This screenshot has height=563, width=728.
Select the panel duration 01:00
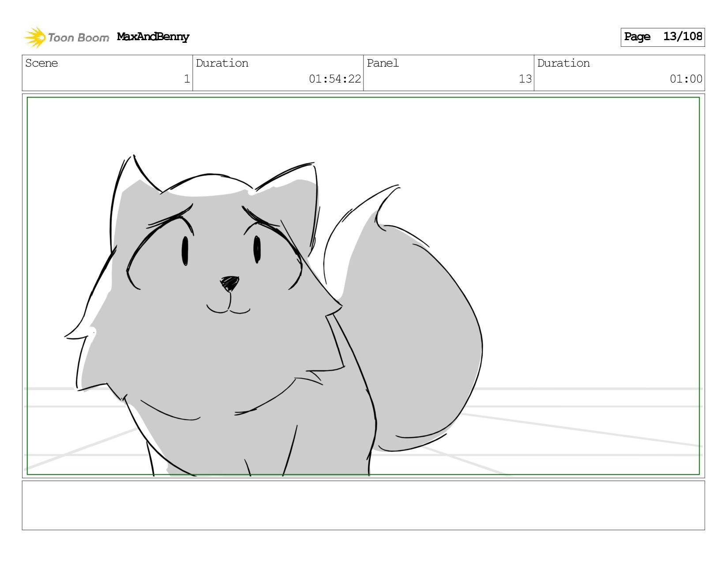[x=686, y=79]
